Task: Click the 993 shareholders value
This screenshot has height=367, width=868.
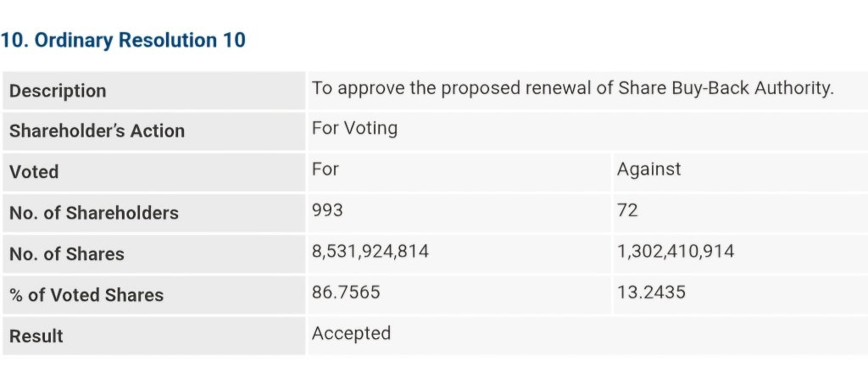Action: (327, 210)
